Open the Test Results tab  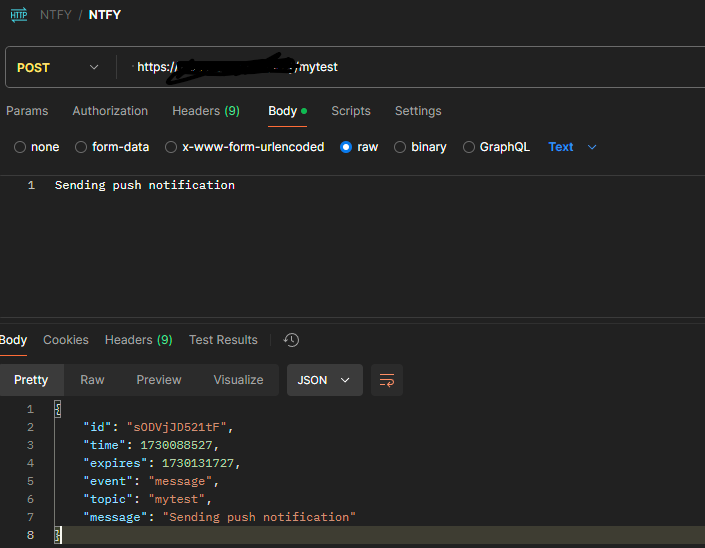pyautogui.click(x=223, y=340)
